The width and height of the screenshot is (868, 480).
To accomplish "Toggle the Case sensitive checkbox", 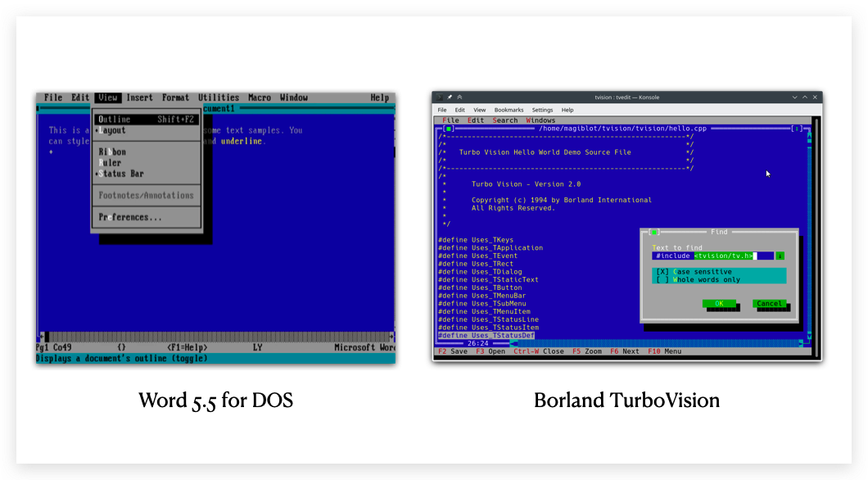I will [x=694, y=272].
